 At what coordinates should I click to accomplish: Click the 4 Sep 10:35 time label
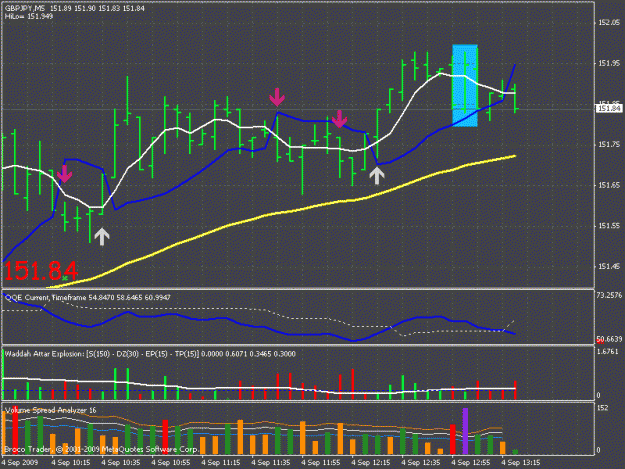(x=120, y=463)
